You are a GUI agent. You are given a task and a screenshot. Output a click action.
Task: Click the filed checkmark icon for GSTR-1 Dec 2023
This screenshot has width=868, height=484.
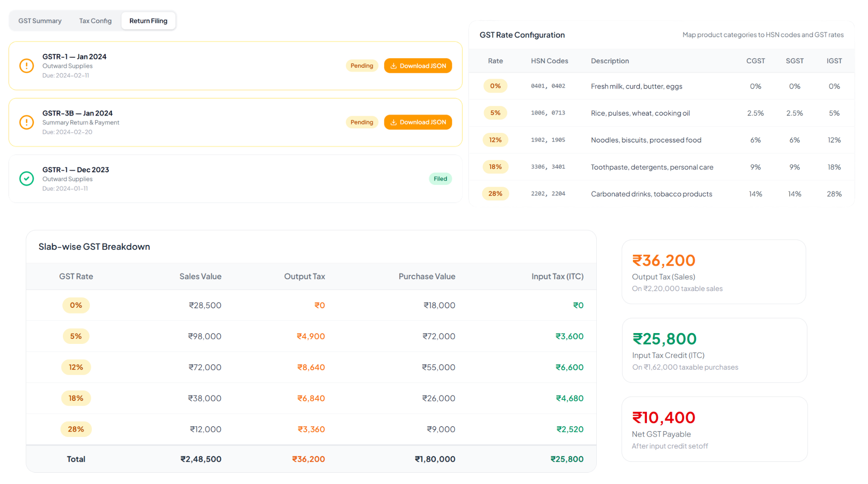pos(27,179)
